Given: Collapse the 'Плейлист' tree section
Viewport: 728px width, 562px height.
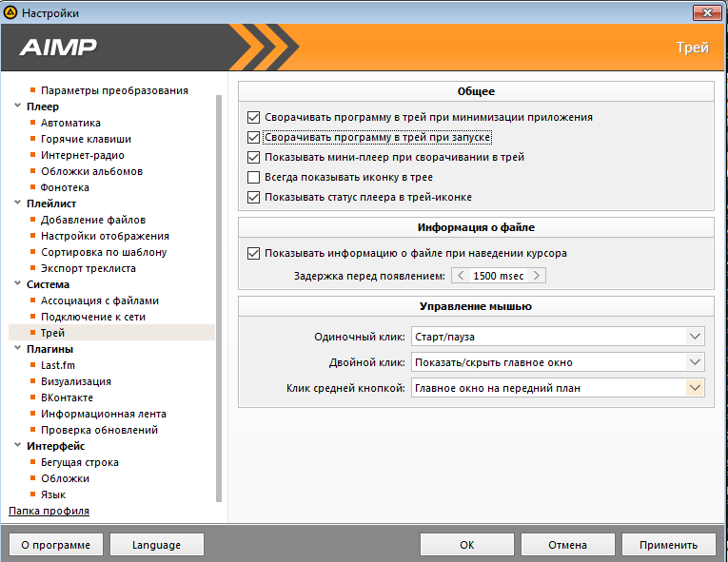Looking at the screenshot, I should [x=18, y=203].
